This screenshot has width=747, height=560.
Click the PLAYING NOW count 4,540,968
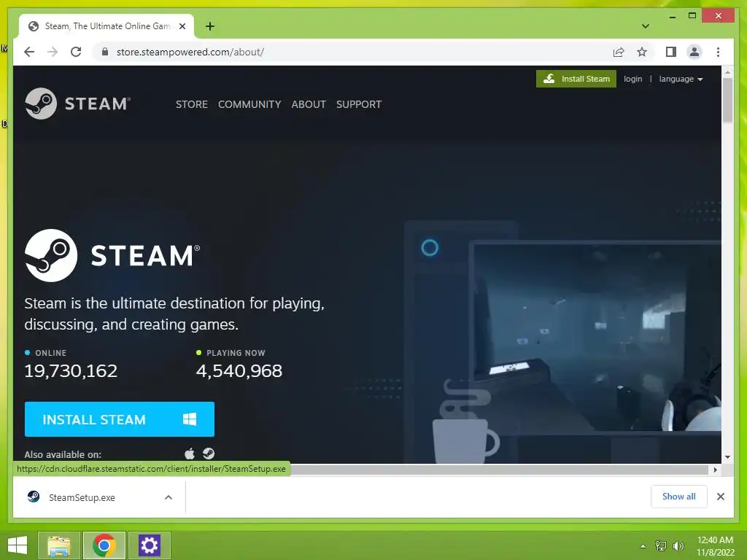pos(239,371)
